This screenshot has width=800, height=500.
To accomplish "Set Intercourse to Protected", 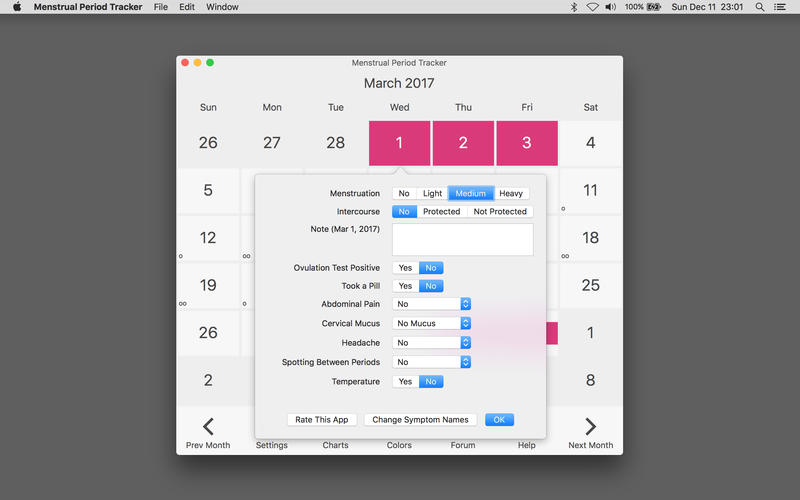I will 441,211.
